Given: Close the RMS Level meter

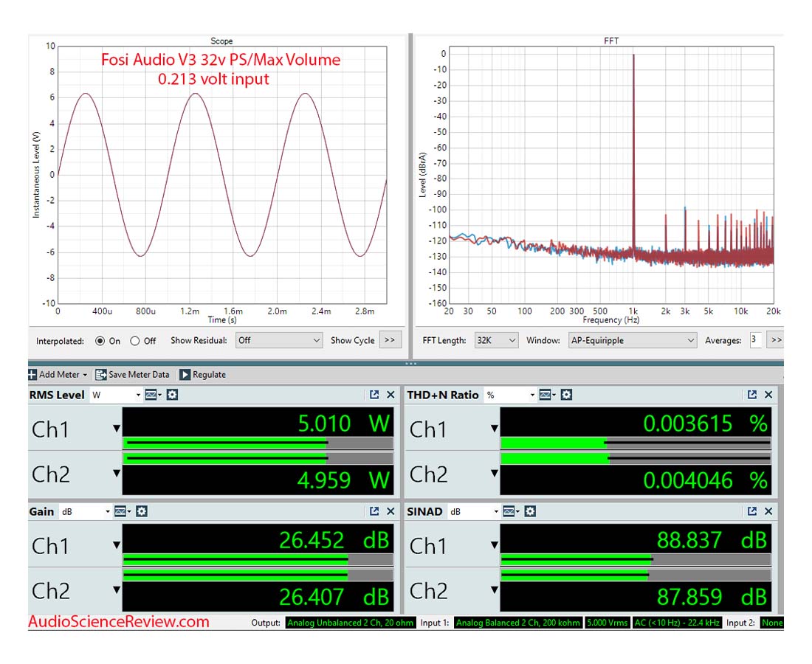Looking at the screenshot, I should [x=391, y=395].
